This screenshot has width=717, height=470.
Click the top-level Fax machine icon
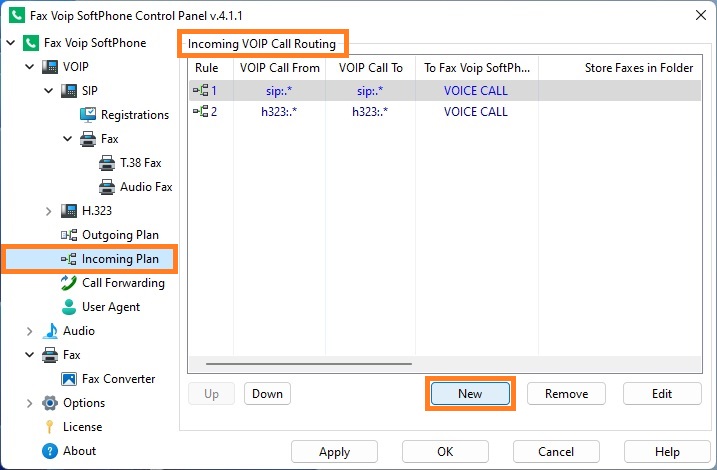pyautogui.click(x=50, y=355)
